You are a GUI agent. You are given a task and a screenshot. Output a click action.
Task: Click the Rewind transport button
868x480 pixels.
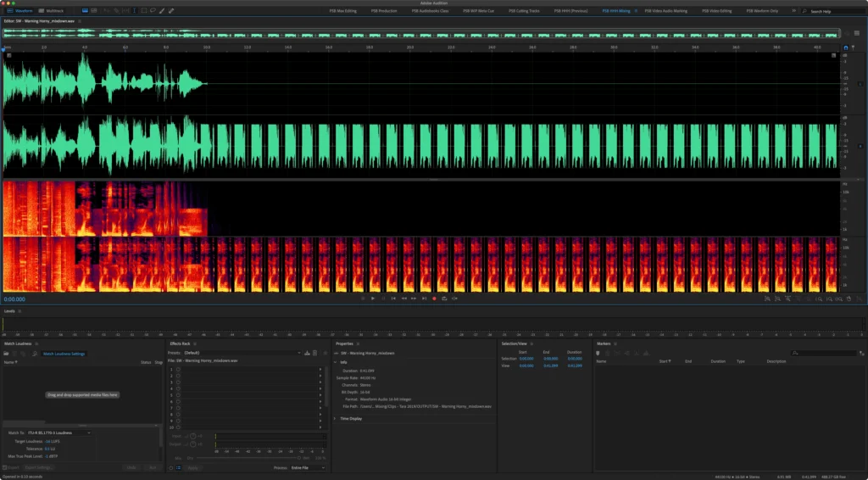(403, 299)
